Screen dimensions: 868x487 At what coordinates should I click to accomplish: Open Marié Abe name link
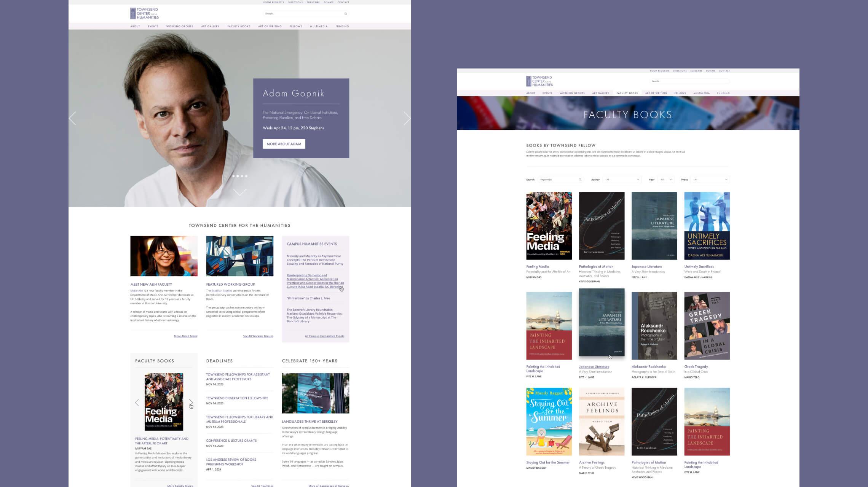pyautogui.click(x=137, y=291)
